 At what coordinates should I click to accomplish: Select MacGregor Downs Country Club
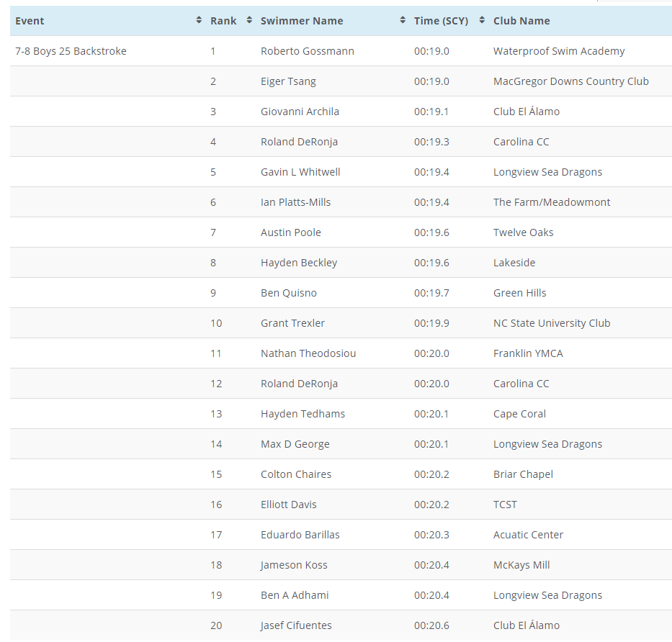[571, 81]
